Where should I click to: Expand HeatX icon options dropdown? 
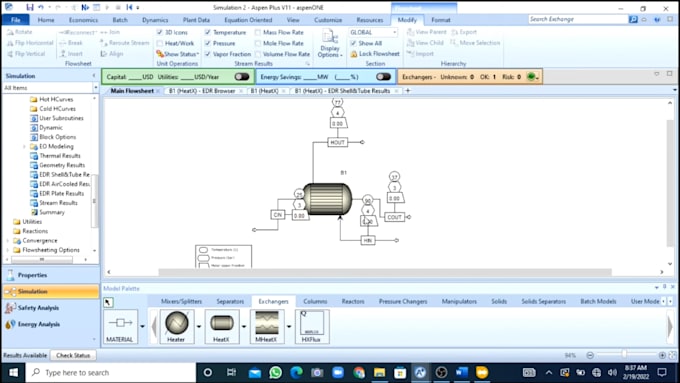coord(244,326)
